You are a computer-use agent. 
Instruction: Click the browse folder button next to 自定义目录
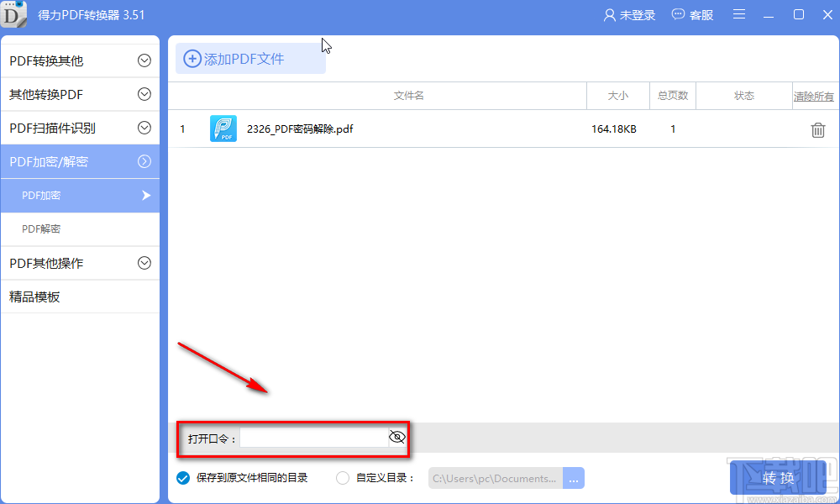[x=574, y=477]
